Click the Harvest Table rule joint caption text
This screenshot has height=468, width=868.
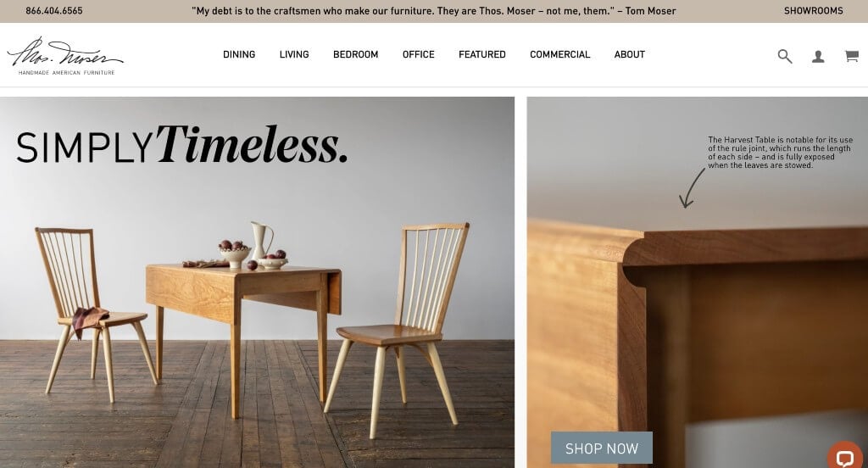pos(780,153)
